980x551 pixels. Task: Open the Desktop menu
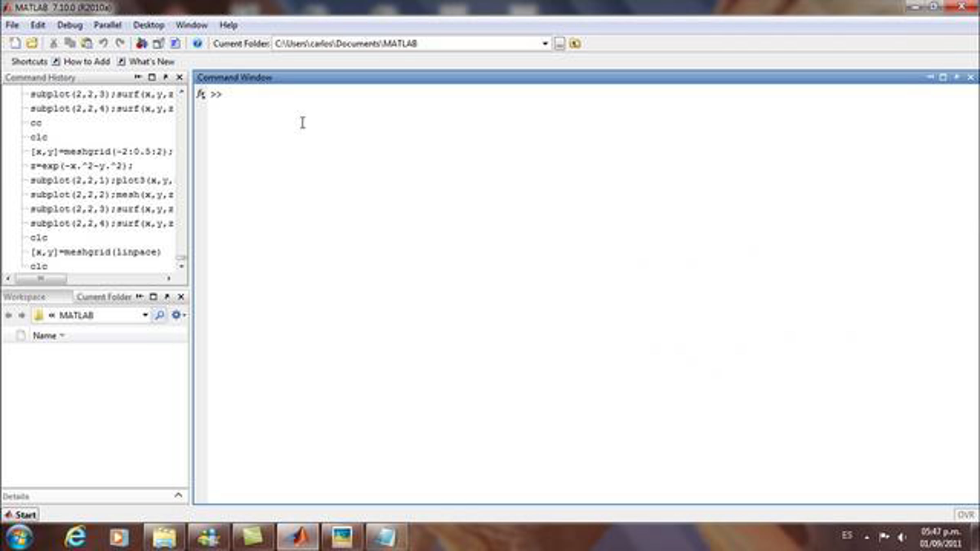[x=149, y=25]
